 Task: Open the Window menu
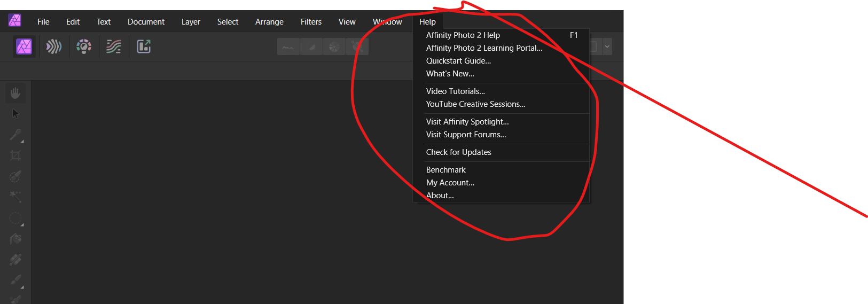[x=387, y=22]
